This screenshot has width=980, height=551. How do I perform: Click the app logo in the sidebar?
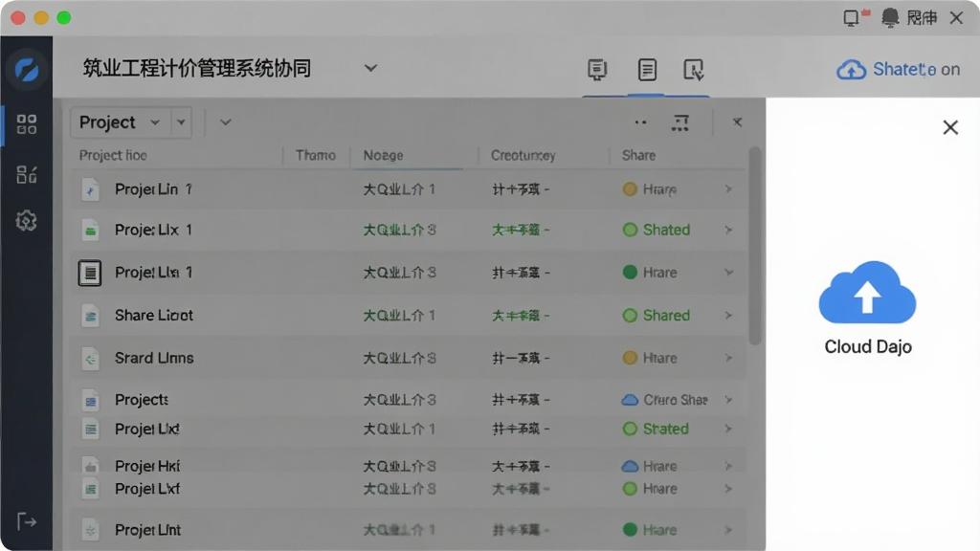(26, 69)
